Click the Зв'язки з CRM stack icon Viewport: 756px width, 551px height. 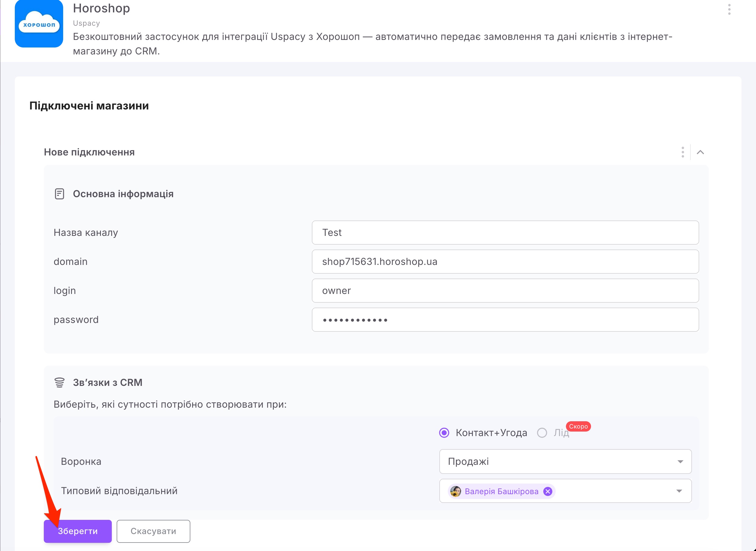[59, 382]
